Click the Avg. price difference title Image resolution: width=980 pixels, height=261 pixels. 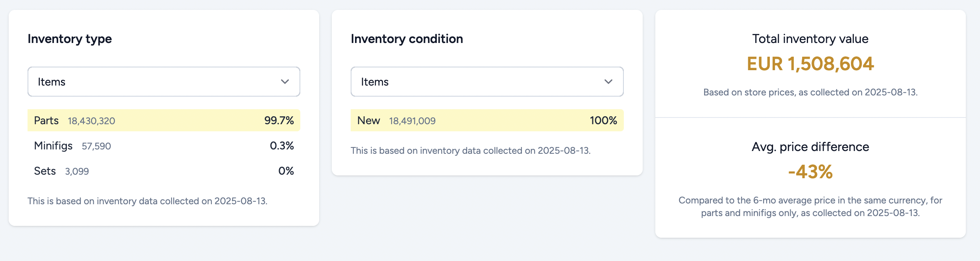[x=810, y=147]
